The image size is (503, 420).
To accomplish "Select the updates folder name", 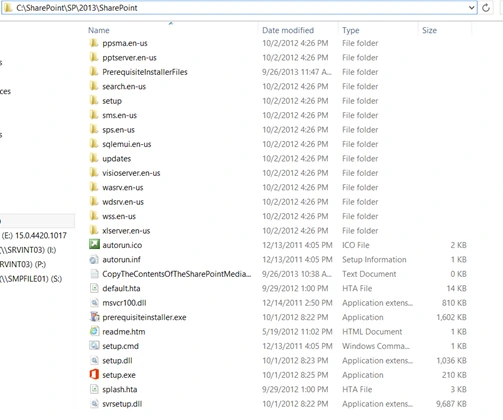I will (x=116, y=158).
